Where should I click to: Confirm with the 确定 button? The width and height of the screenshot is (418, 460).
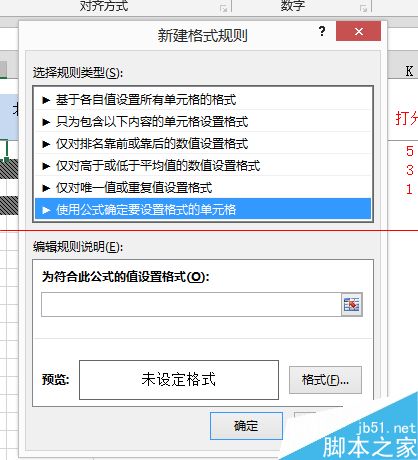[x=246, y=426]
